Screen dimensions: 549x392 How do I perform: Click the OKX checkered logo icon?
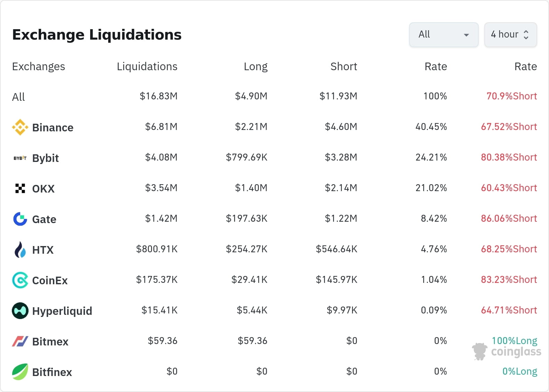coord(20,188)
